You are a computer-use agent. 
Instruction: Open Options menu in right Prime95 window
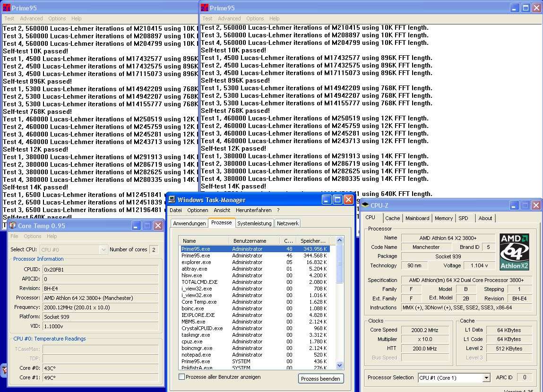tap(255, 18)
